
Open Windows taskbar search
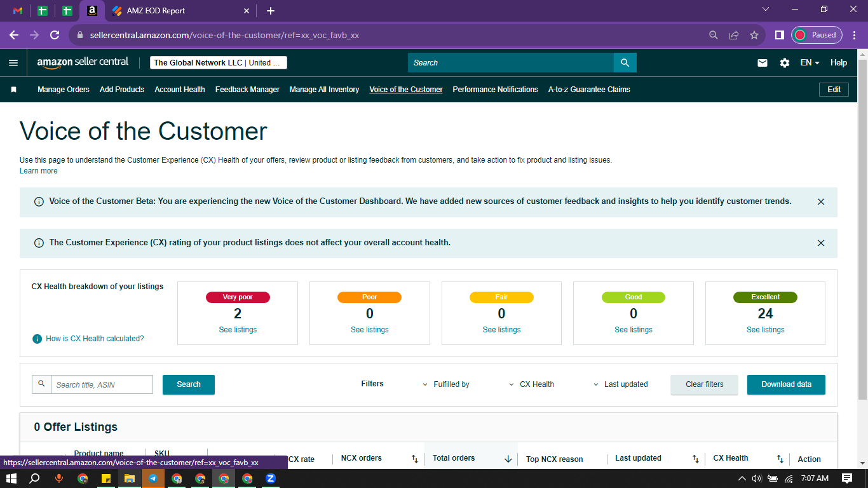[35, 478]
